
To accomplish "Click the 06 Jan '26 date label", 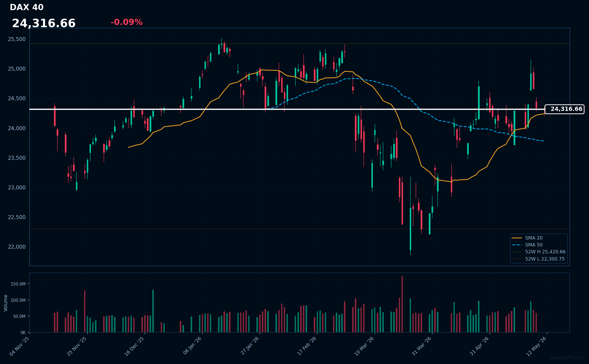I will pyautogui.click(x=192, y=346).
